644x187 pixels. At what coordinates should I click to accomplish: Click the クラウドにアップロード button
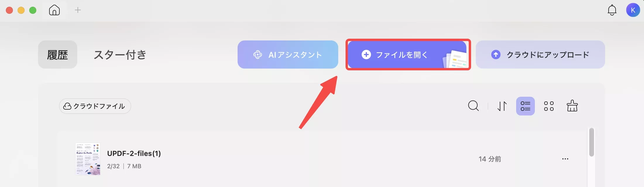tap(540, 55)
